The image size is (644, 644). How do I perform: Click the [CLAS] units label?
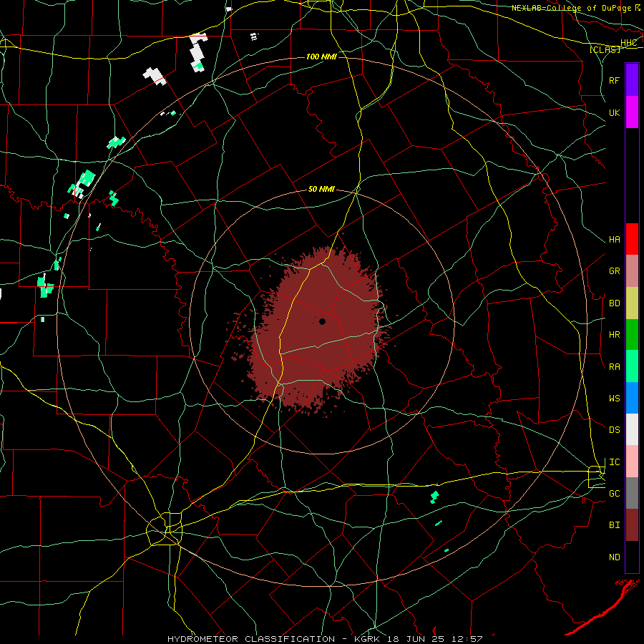(605, 49)
